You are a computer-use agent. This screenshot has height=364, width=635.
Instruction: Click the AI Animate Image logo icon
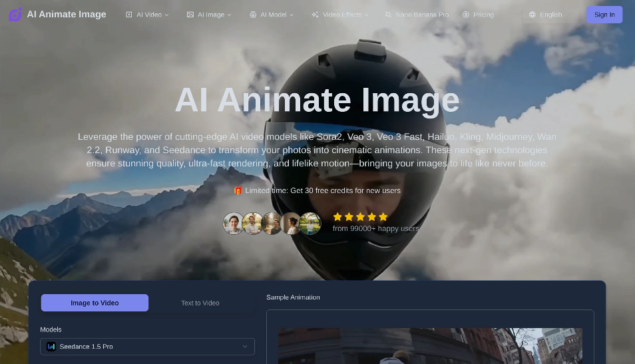point(15,15)
